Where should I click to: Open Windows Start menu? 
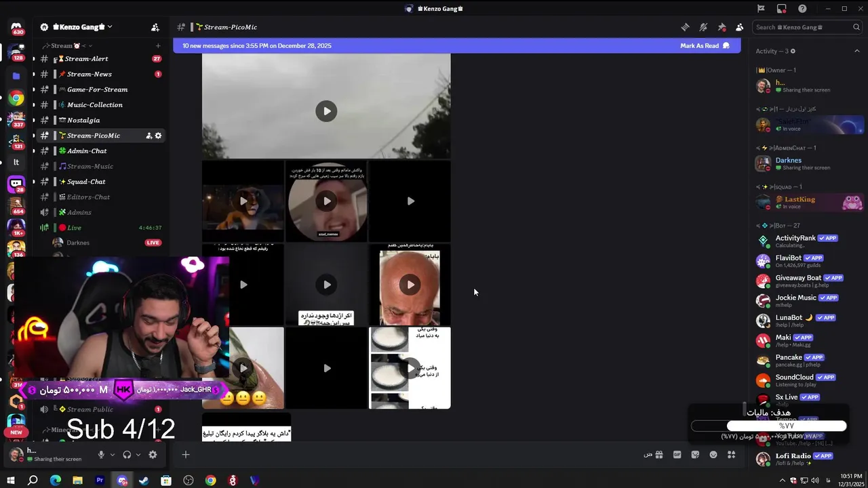[x=11, y=481]
